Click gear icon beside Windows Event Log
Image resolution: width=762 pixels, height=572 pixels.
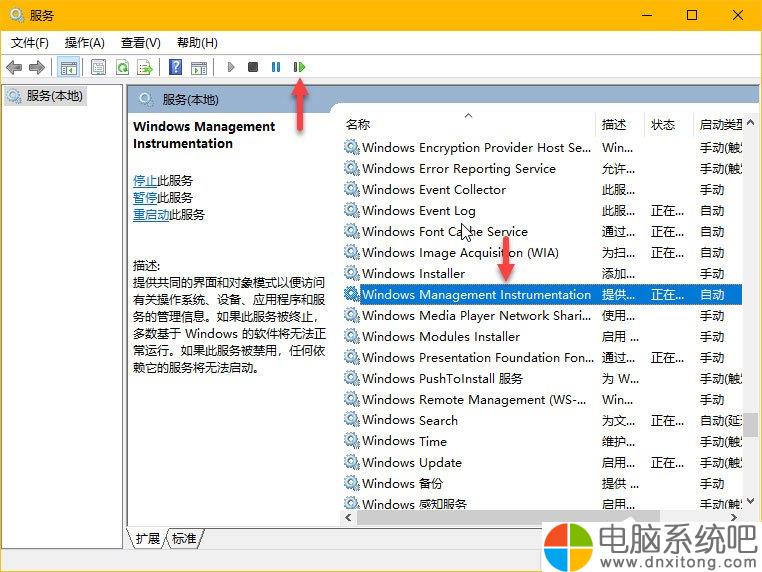(351, 210)
